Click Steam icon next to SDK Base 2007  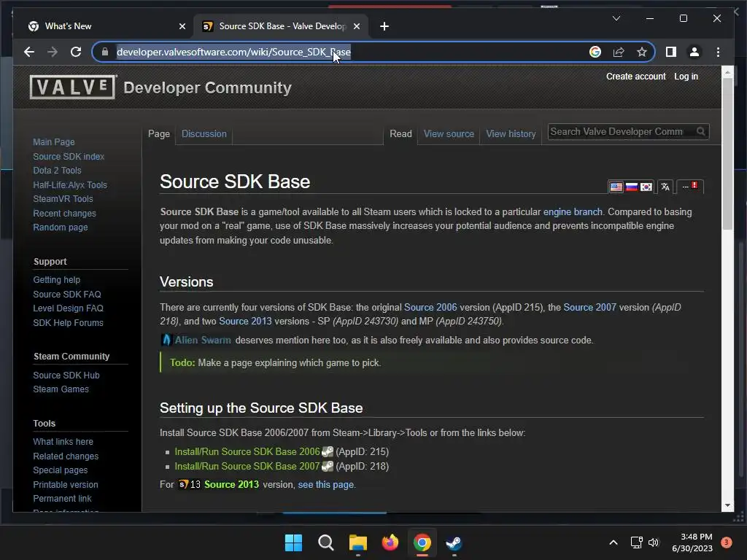coord(328,466)
